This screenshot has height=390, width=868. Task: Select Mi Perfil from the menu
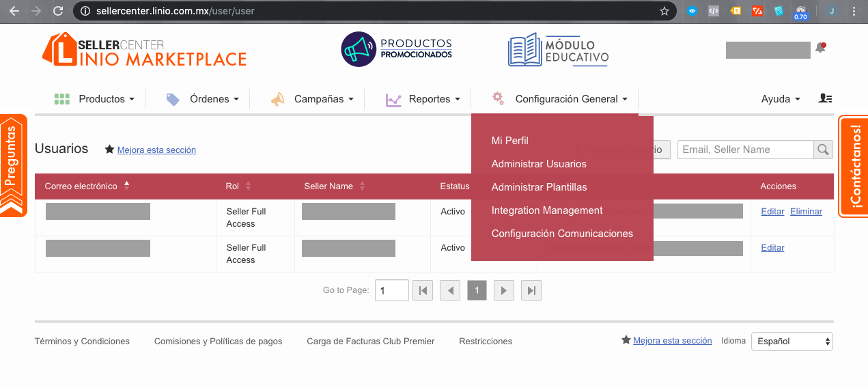[510, 141]
